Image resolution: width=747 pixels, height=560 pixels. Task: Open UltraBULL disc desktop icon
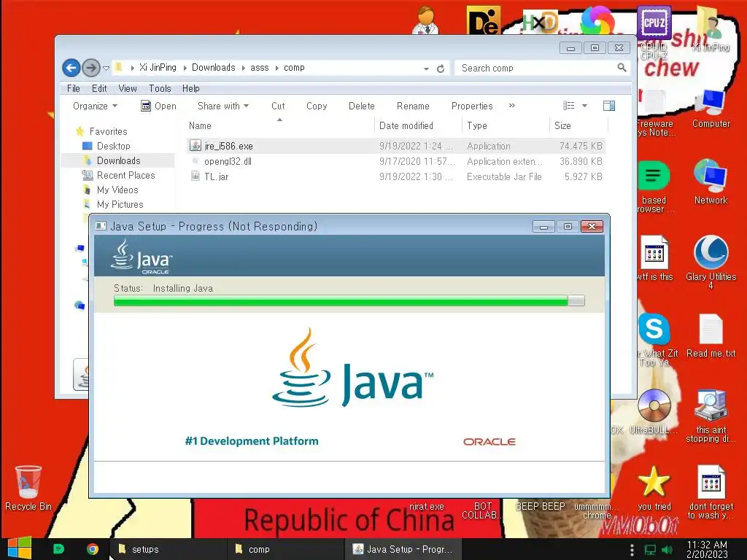click(654, 411)
